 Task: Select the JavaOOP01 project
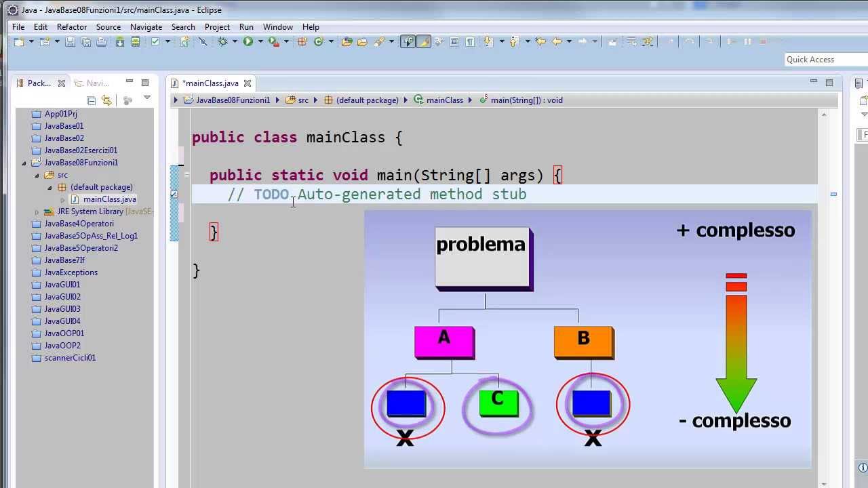(64, 333)
